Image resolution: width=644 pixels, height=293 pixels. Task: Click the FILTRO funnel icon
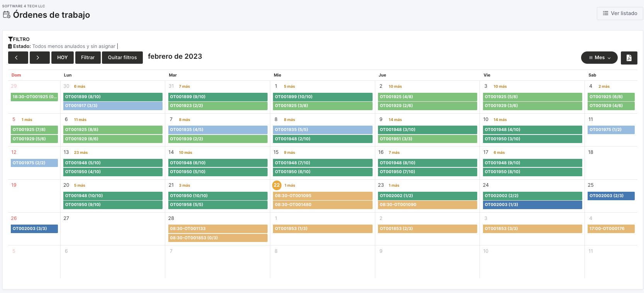10,39
